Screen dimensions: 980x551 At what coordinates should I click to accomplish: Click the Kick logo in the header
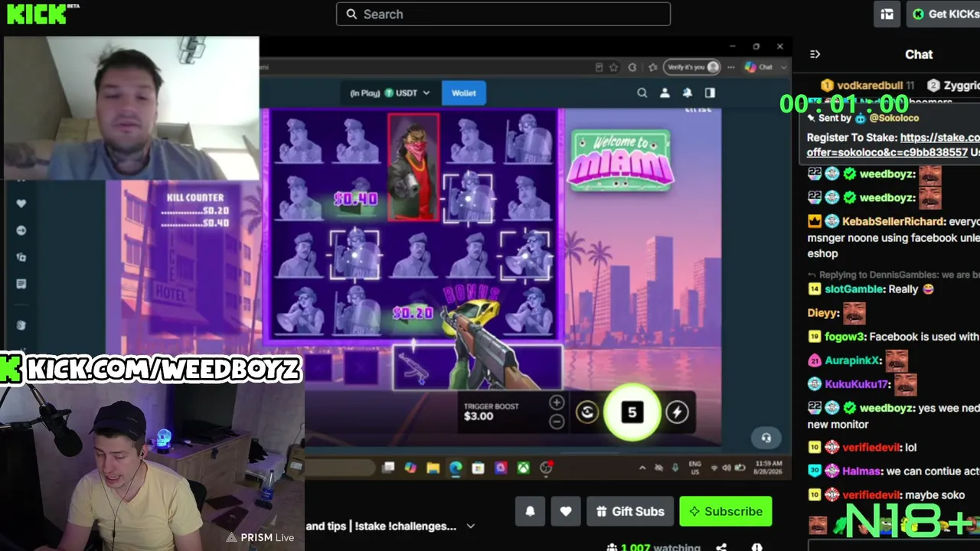36,13
